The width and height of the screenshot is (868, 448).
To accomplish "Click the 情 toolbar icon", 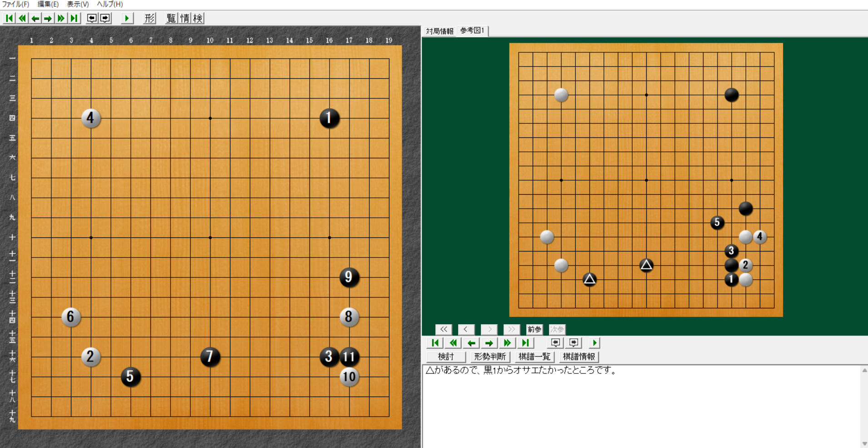I will [x=185, y=18].
